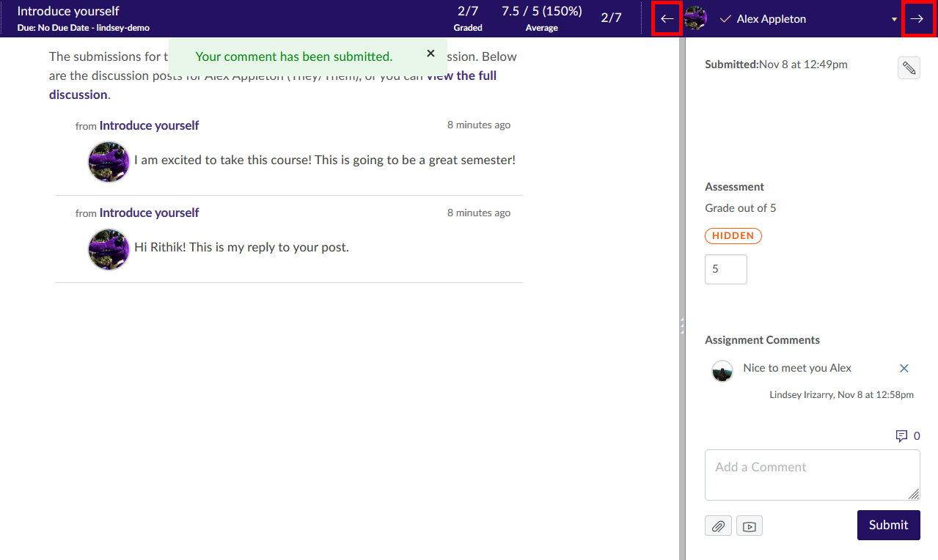Focus the grade out of 5 field

725,269
